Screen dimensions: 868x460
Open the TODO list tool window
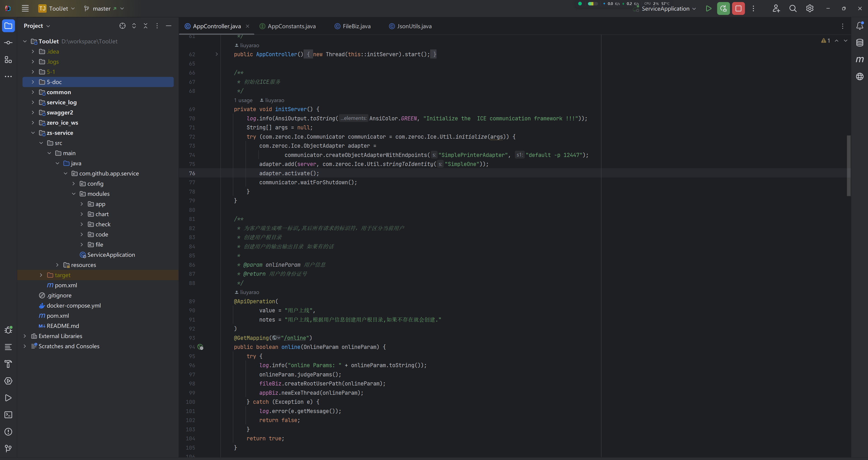point(8,347)
